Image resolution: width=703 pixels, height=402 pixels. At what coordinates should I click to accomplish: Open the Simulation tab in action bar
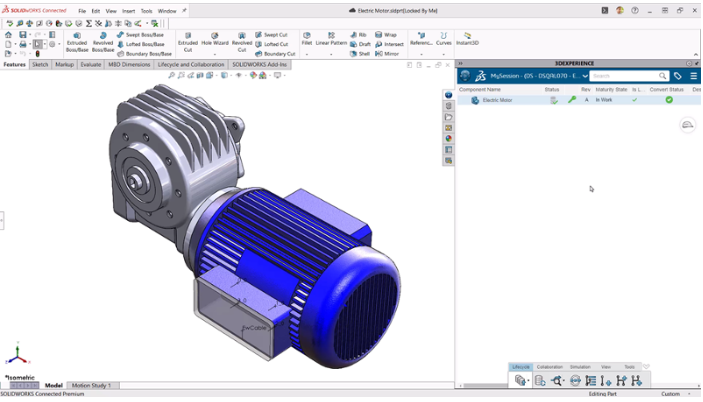pos(580,367)
